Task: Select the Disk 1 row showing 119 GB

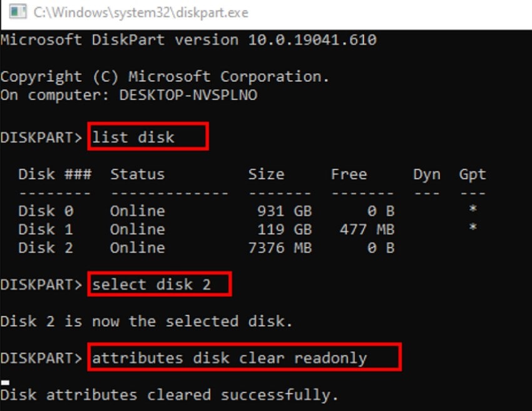Action: coord(188,230)
